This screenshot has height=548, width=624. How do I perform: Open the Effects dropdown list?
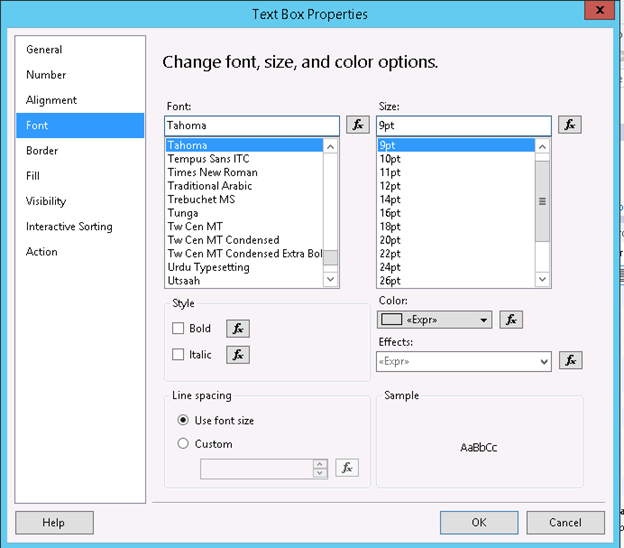coord(544,361)
